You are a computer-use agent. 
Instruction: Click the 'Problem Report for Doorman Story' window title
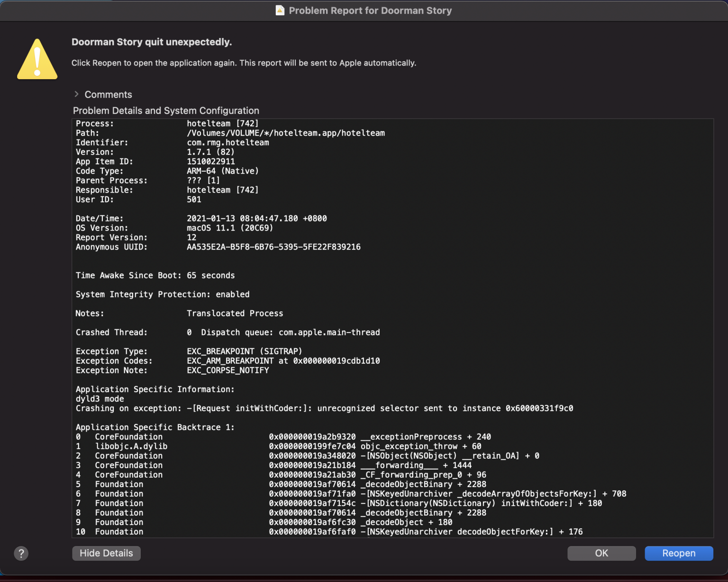[x=370, y=10]
